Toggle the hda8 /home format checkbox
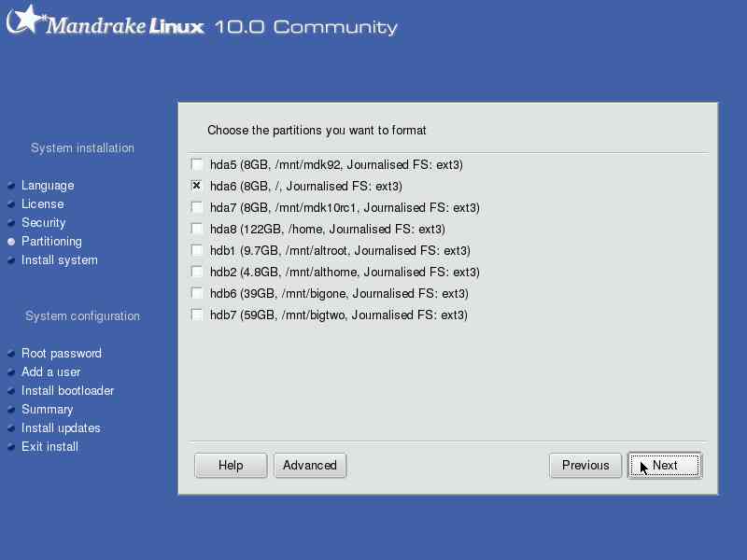This screenshot has height=560, width=747. (x=196, y=229)
